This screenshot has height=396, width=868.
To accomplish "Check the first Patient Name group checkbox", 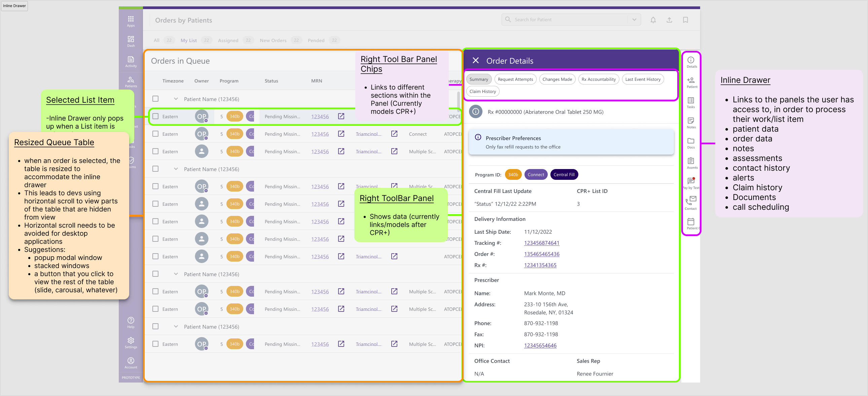I will [x=155, y=99].
